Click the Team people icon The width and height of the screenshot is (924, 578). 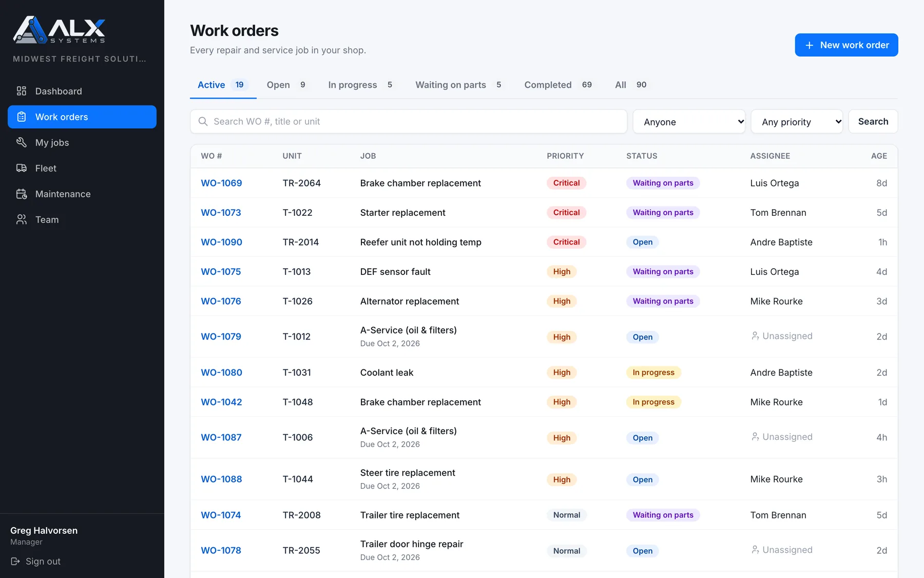pos(21,219)
